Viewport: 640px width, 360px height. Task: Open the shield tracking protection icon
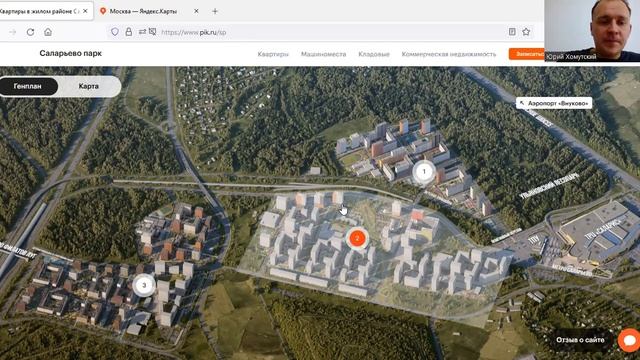(x=115, y=32)
